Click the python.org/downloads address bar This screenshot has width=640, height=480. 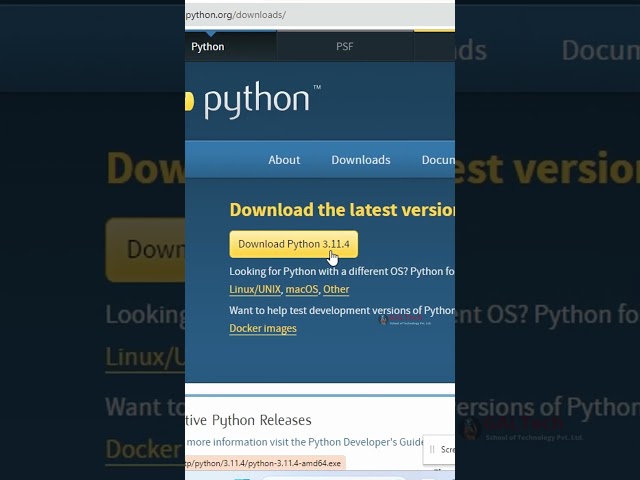click(320, 15)
